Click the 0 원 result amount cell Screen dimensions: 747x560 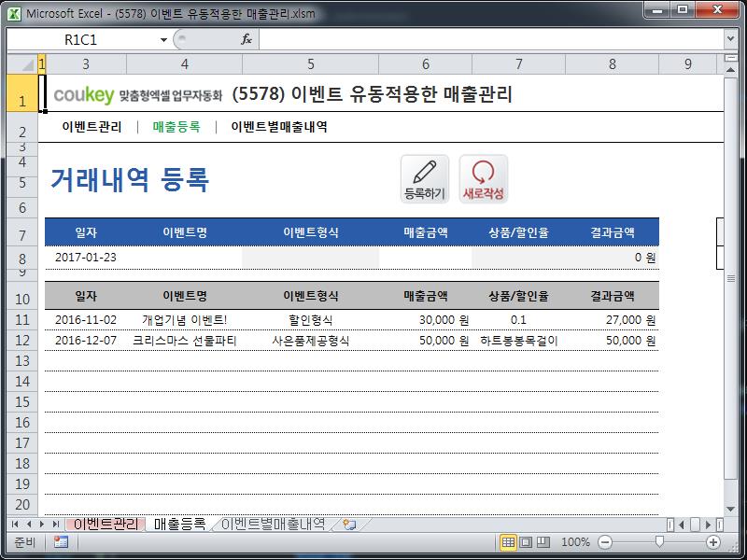tap(613, 258)
